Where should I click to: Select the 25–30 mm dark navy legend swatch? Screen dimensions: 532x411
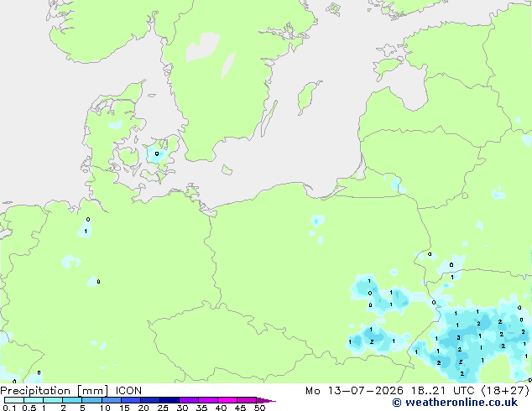click(x=169, y=400)
